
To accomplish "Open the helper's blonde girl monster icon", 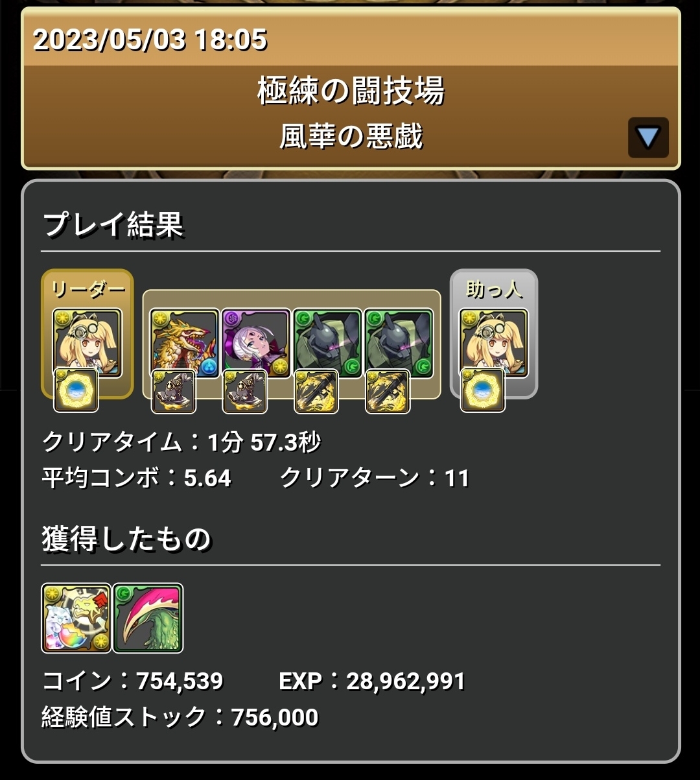I will point(494,342).
